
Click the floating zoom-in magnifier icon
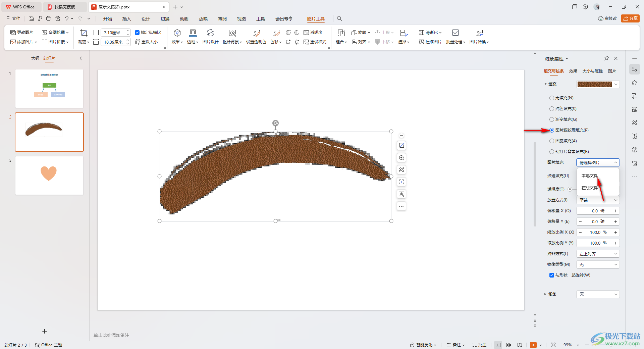[x=401, y=158]
